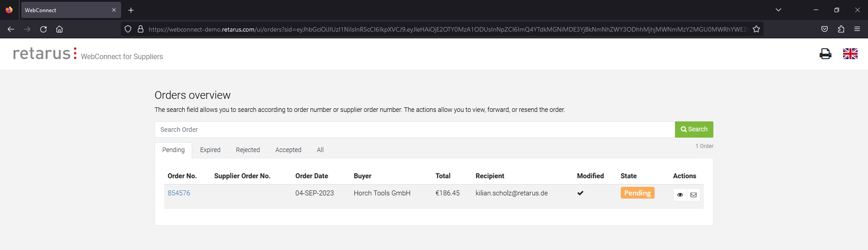The height and width of the screenshot is (250, 868).
Task: Click the orange Pending state badge
Action: pos(637,193)
